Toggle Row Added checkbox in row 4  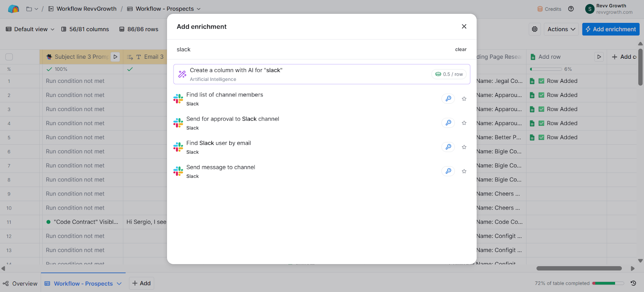[x=541, y=123]
